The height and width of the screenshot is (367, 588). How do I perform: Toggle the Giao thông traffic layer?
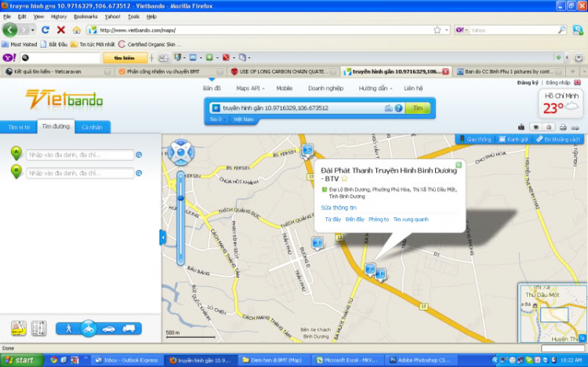pos(475,140)
